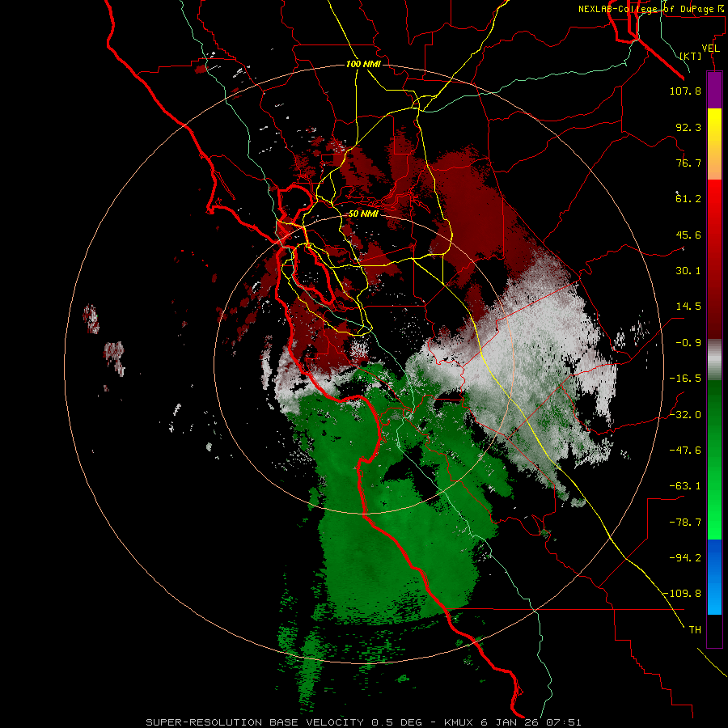This screenshot has width=728, height=728.
Task: Select the -32.0 scale value
Action: point(685,415)
